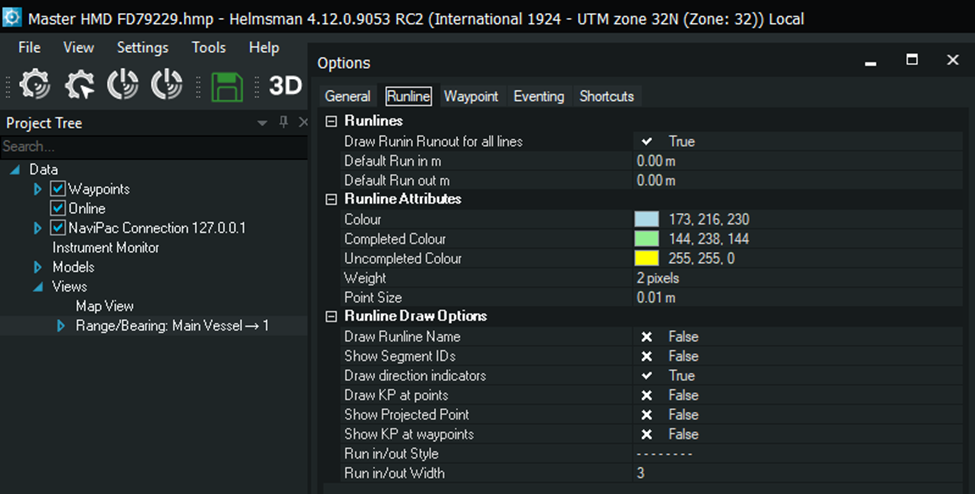
Task: Click the Run in/out Width value 3
Action: (x=640, y=473)
